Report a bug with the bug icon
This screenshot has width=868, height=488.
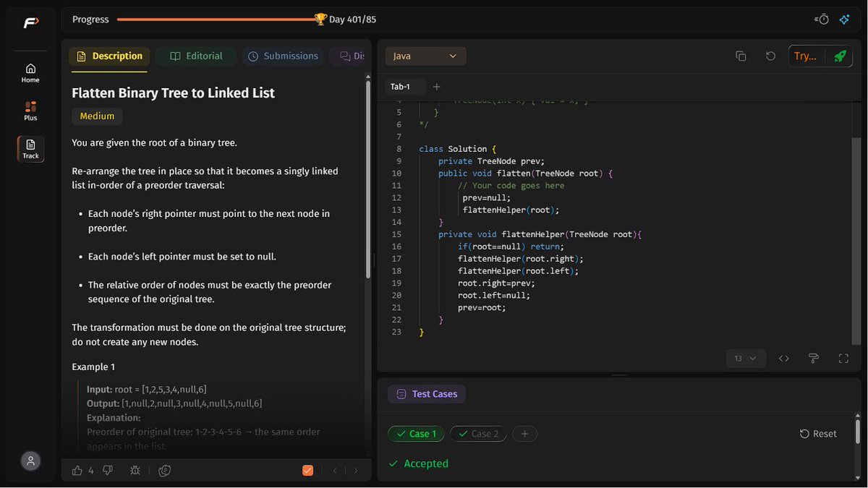pyautogui.click(x=135, y=470)
